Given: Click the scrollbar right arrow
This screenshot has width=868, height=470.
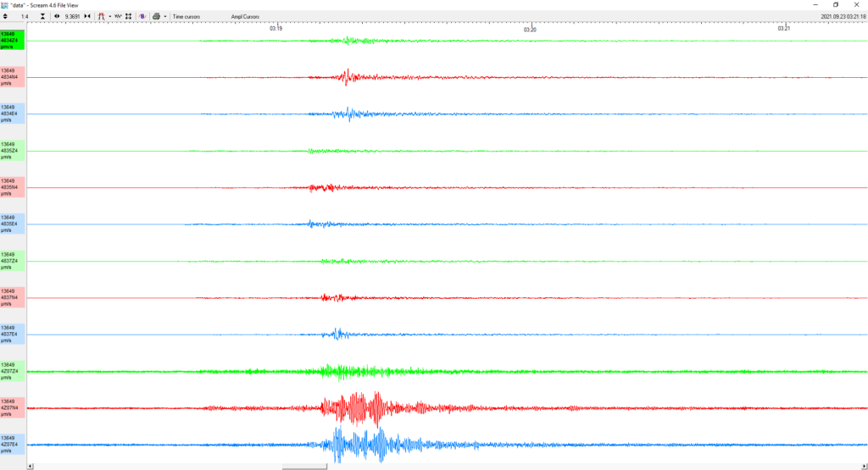Looking at the screenshot, I should point(864,467).
